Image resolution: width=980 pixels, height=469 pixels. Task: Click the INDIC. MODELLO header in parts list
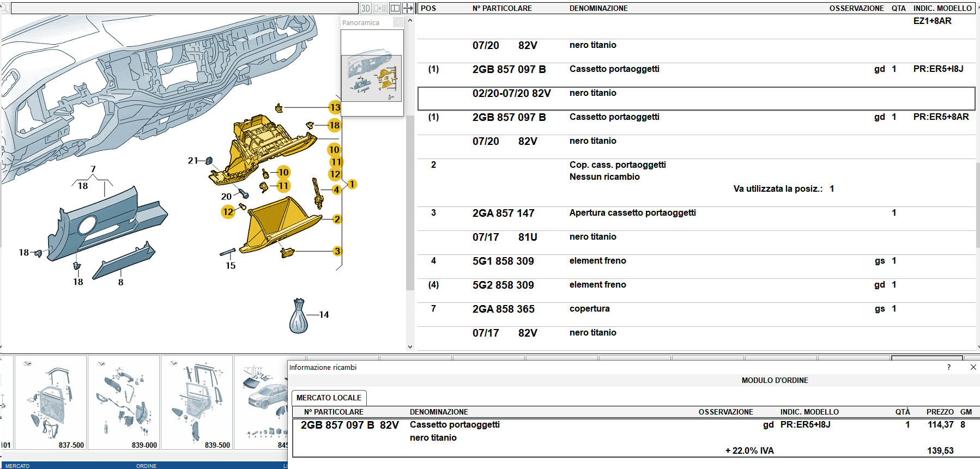[x=942, y=8]
